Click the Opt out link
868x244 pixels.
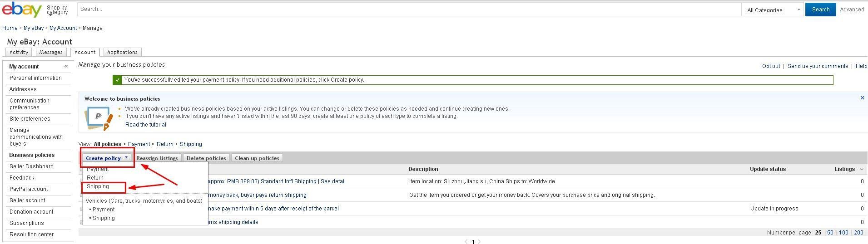tap(771, 66)
